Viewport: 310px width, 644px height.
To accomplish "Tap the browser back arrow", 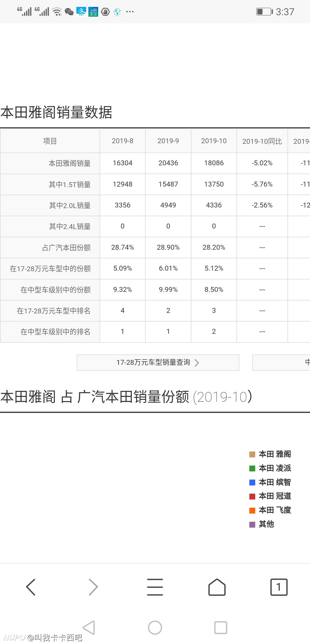I will point(31,587).
